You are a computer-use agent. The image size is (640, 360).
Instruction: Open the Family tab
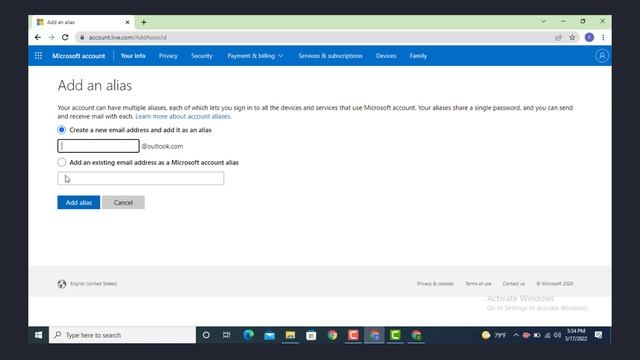pyautogui.click(x=418, y=56)
